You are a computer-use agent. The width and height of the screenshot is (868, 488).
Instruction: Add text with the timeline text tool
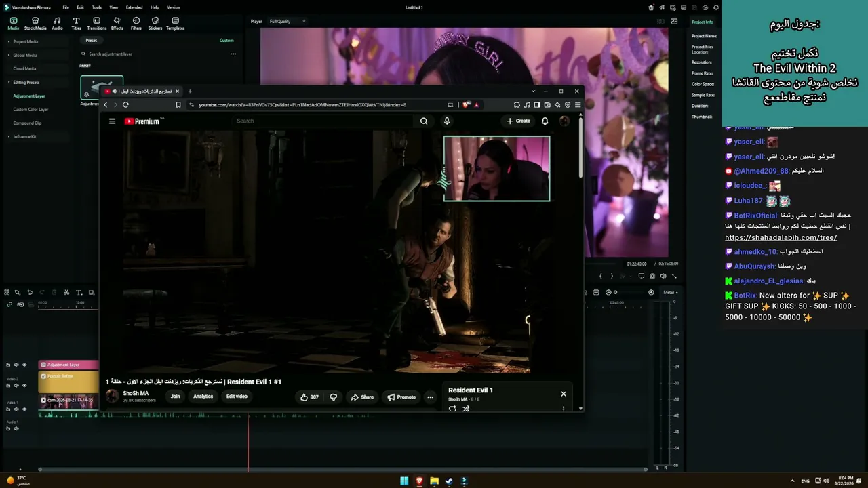pyautogui.click(x=79, y=293)
